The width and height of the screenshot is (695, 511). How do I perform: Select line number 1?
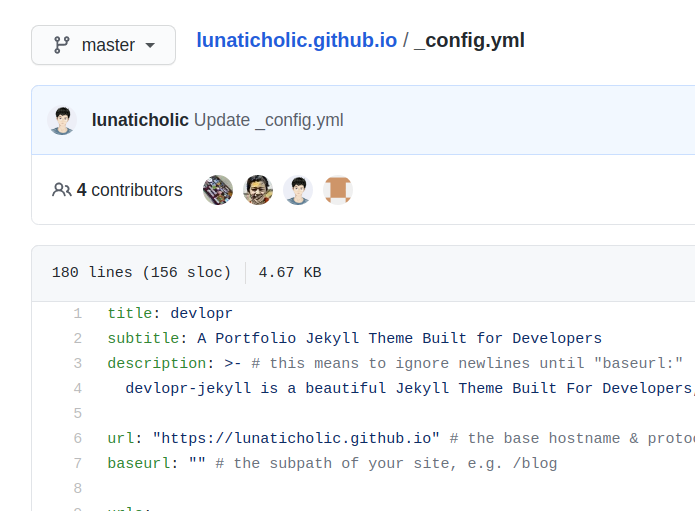click(x=78, y=313)
